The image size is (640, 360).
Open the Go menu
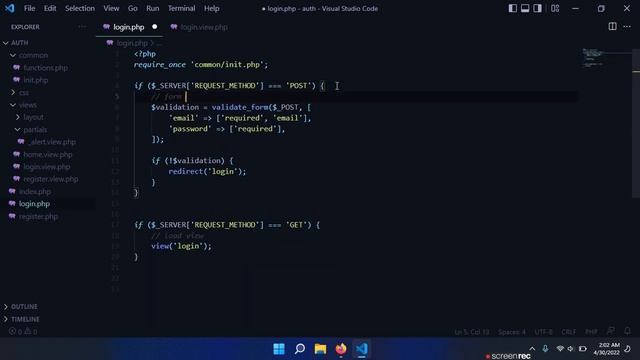click(x=133, y=8)
